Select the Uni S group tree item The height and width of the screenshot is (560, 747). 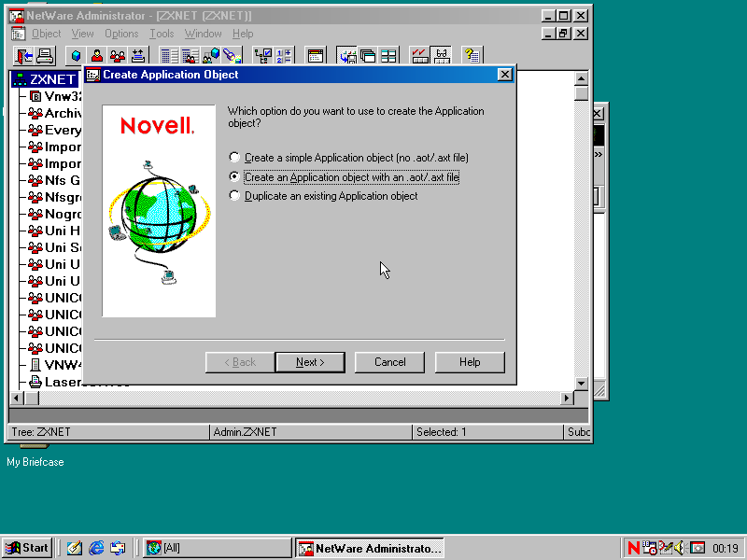[x=55, y=247]
